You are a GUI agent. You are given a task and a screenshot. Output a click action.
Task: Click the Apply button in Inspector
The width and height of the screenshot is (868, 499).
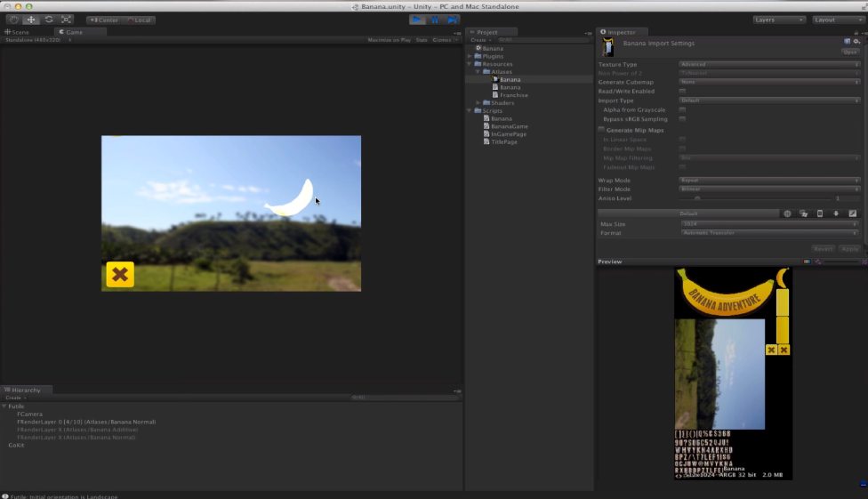(849, 249)
